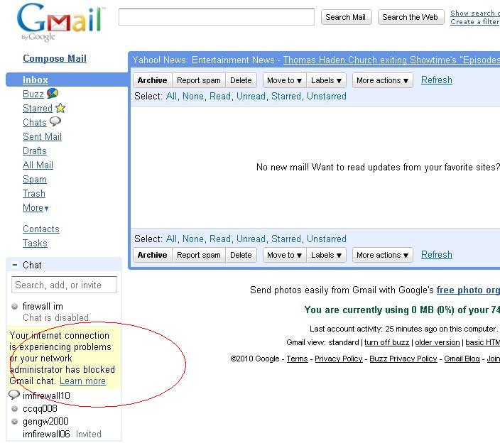Click the speech bubble icon beside Chats
The width and height of the screenshot is (500, 448).
click(55, 121)
